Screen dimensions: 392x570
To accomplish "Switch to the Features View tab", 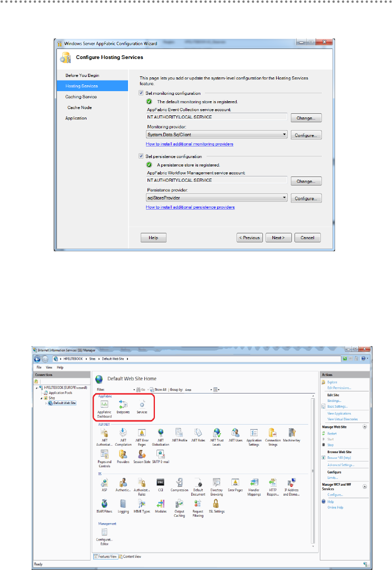I will (105, 556).
